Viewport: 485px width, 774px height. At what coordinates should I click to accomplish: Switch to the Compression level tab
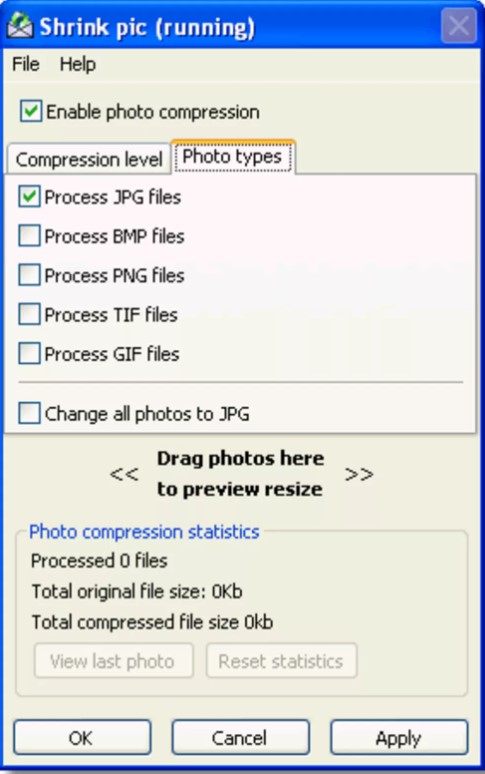[89, 159]
